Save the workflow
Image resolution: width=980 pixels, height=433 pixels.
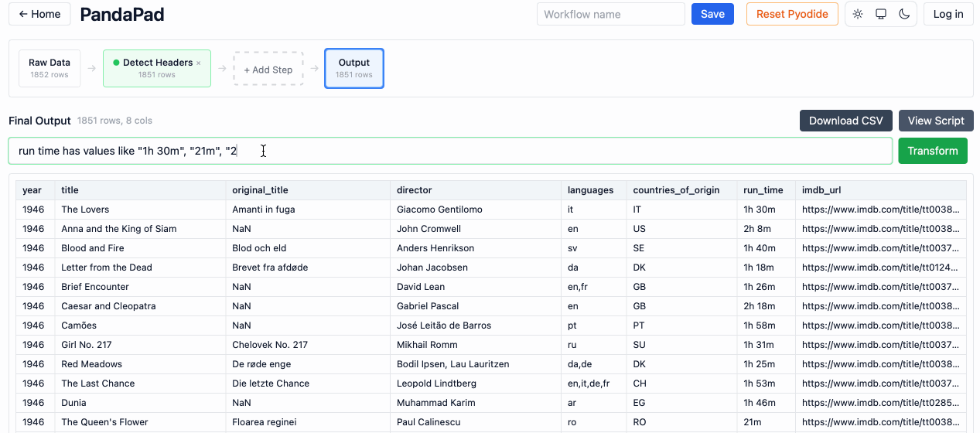712,14
